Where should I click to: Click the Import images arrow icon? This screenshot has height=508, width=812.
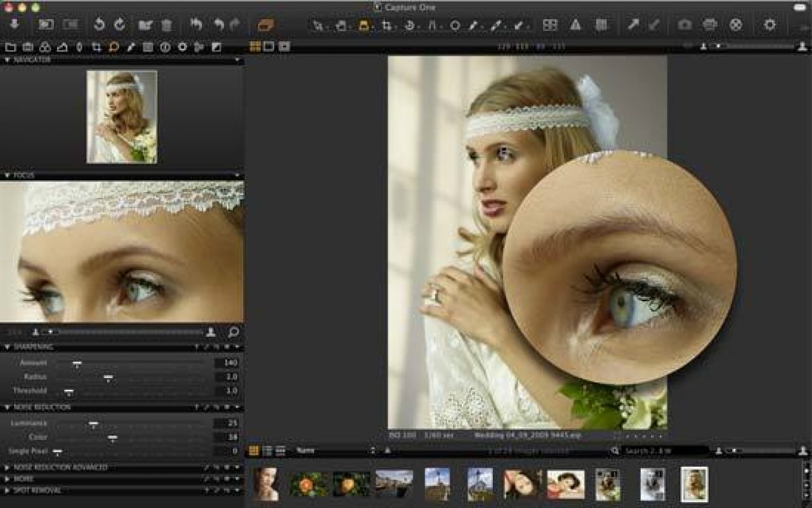[x=15, y=25]
